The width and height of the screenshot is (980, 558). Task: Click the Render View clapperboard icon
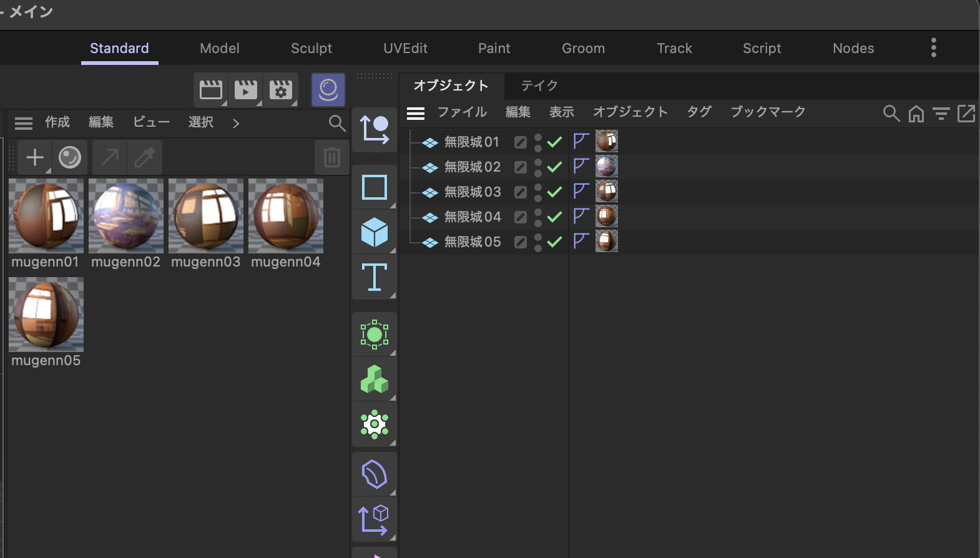pos(211,90)
